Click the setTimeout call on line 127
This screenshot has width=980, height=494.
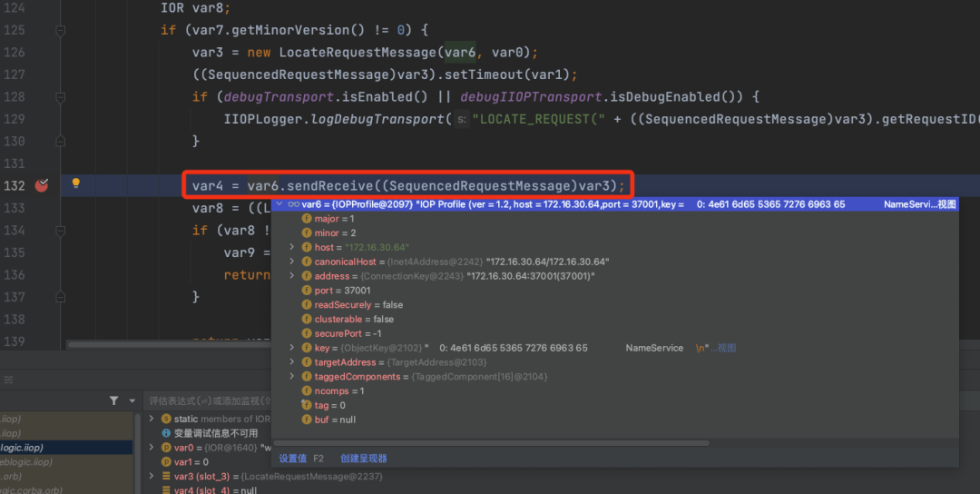coord(484,74)
